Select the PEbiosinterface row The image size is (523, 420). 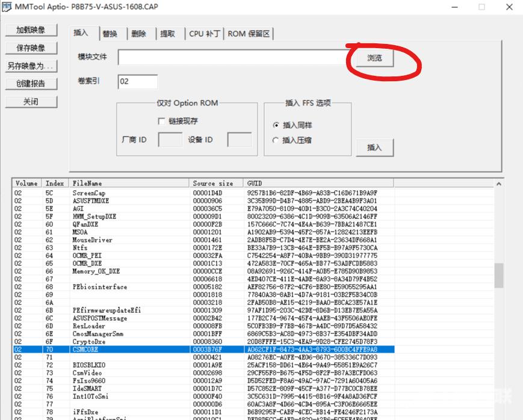(203, 287)
